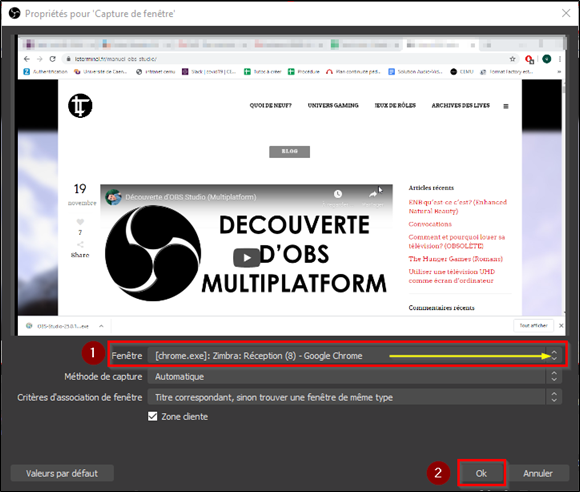This screenshot has width=580, height=492.
Task: Click the stepper arrows of the Fenêtre combo box
Action: click(554, 355)
